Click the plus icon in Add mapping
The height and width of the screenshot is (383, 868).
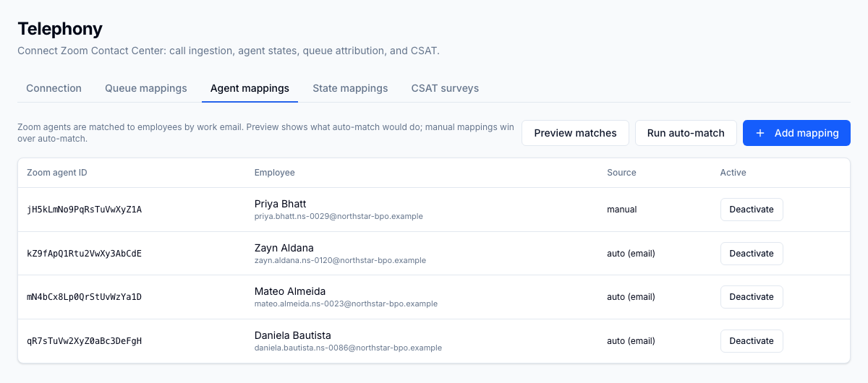(x=759, y=133)
